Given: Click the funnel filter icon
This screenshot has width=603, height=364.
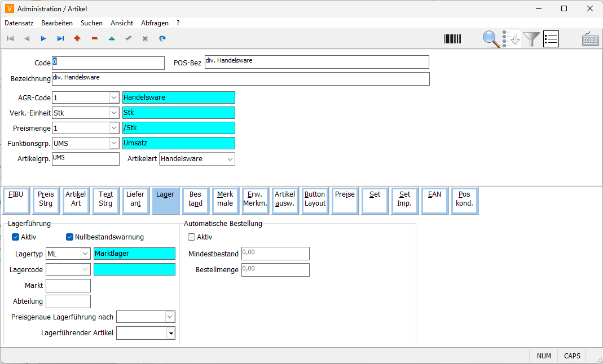Looking at the screenshot, I should click(x=531, y=39).
